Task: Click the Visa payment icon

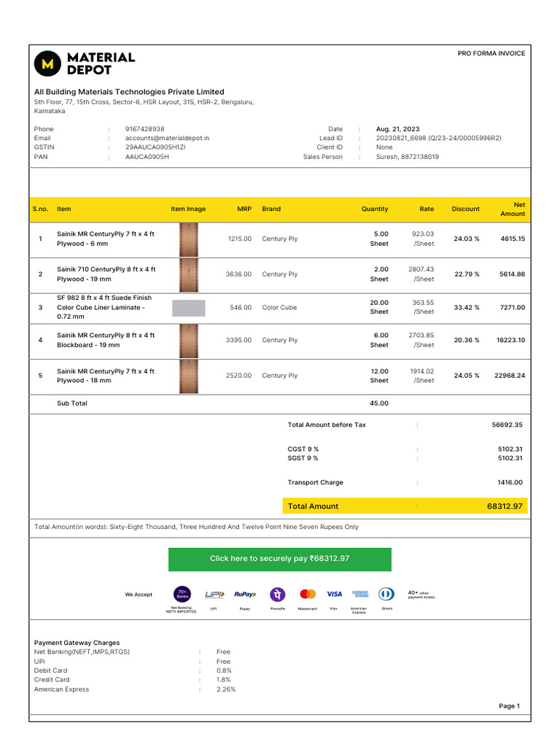Action: (334, 594)
